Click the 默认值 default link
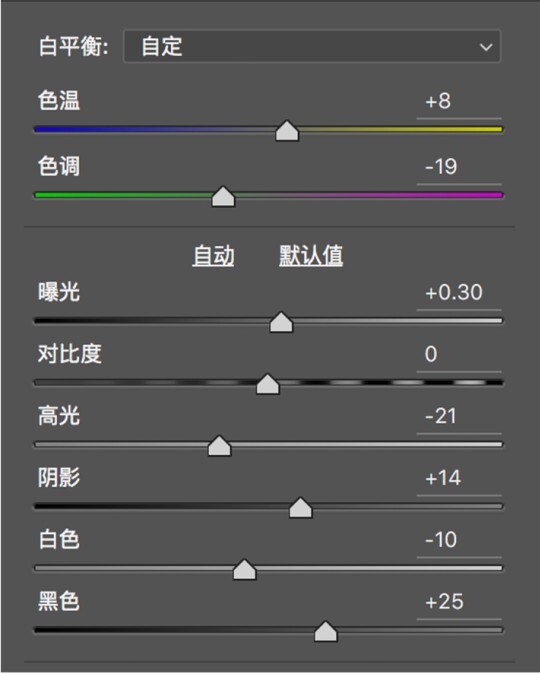 [311, 256]
